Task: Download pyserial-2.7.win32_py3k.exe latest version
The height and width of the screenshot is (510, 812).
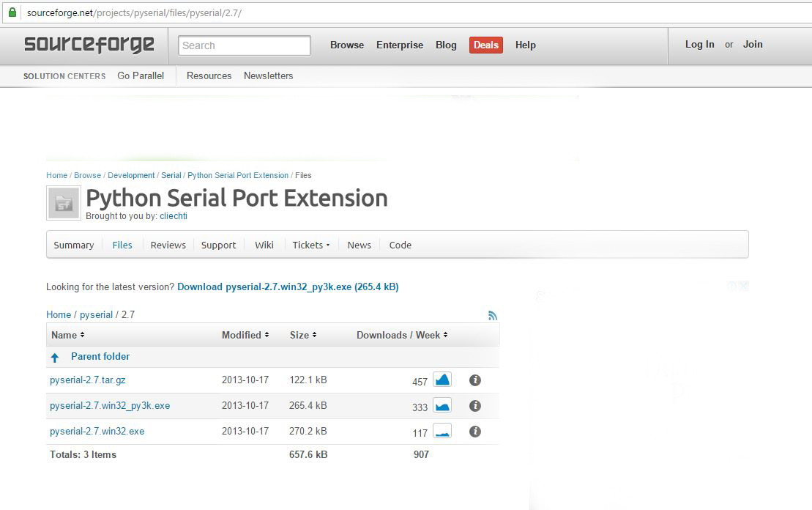Action: (288, 287)
